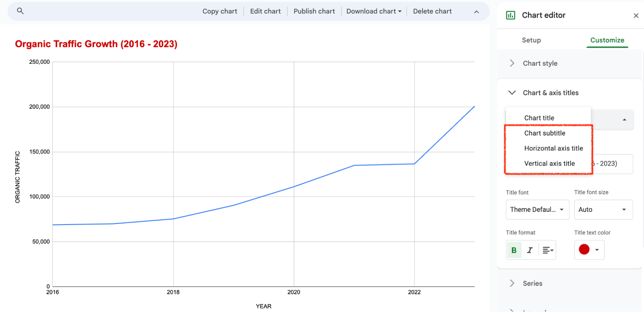Open the title alignment options
This screenshot has height=312, width=644.
[547, 250]
